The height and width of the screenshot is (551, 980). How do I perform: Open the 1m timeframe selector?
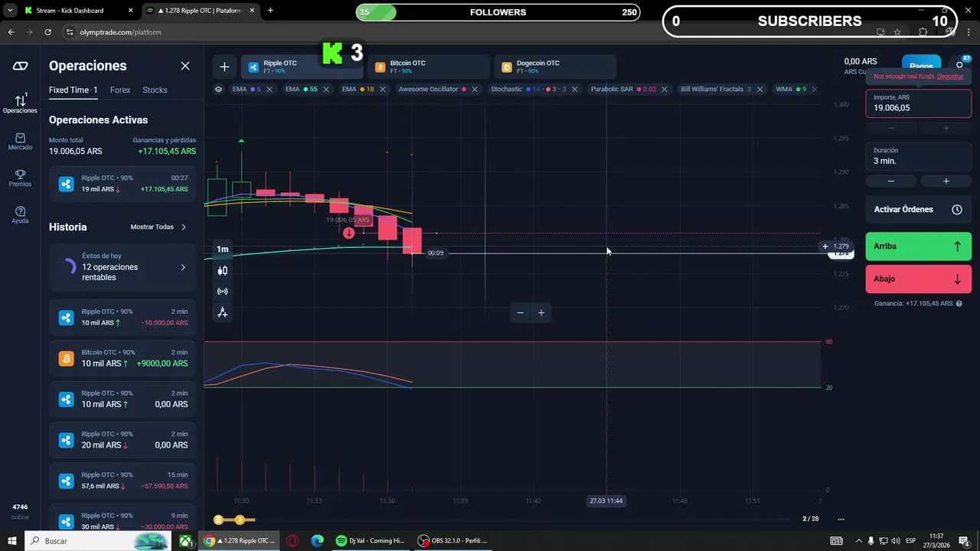coord(222,249)
